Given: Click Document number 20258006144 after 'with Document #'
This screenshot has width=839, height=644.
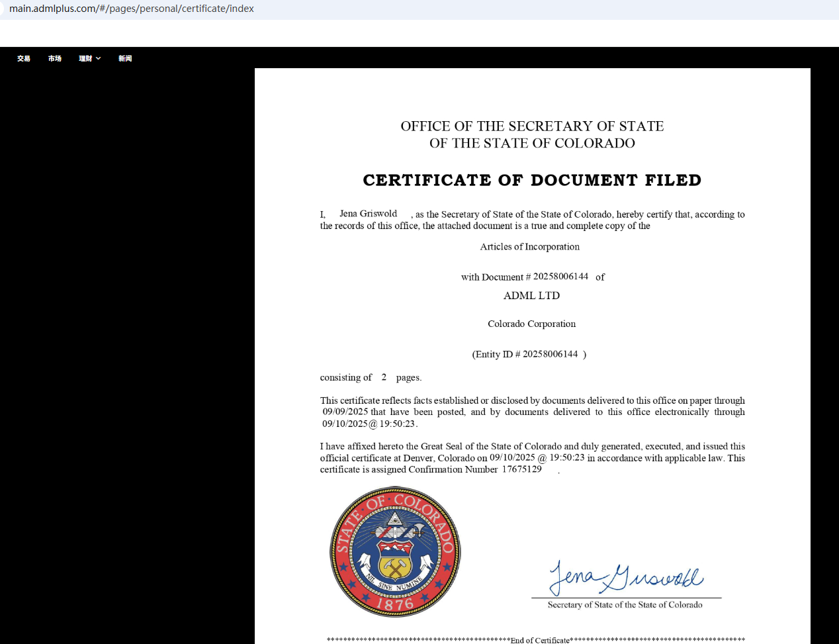Looking at the screenshot, I should 560,276.
